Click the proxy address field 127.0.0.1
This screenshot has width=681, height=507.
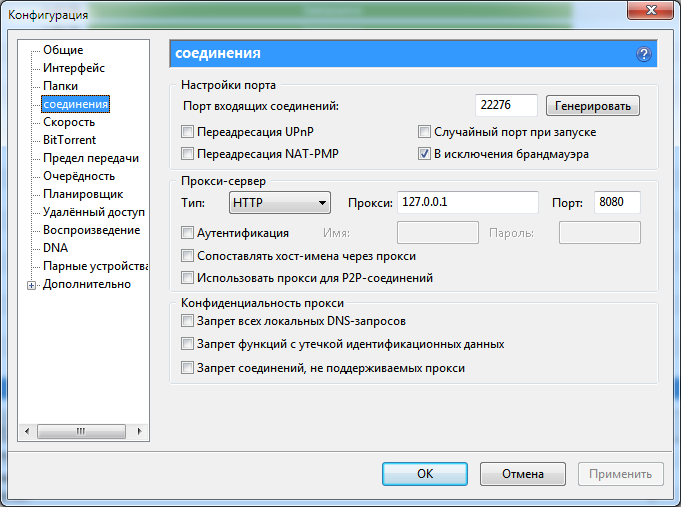[468, 202]
